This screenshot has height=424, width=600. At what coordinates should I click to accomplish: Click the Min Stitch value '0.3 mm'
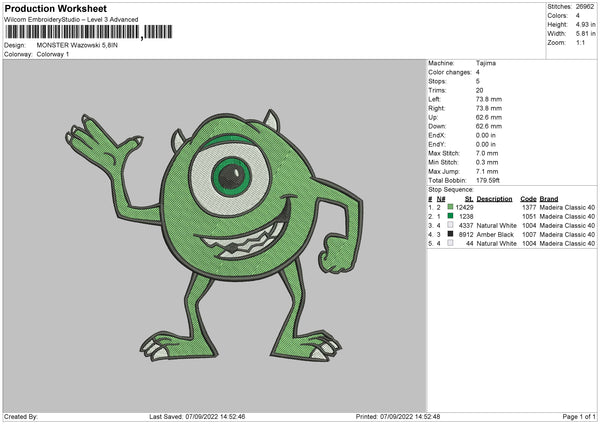pyautogui.click(x=487, y=162)
